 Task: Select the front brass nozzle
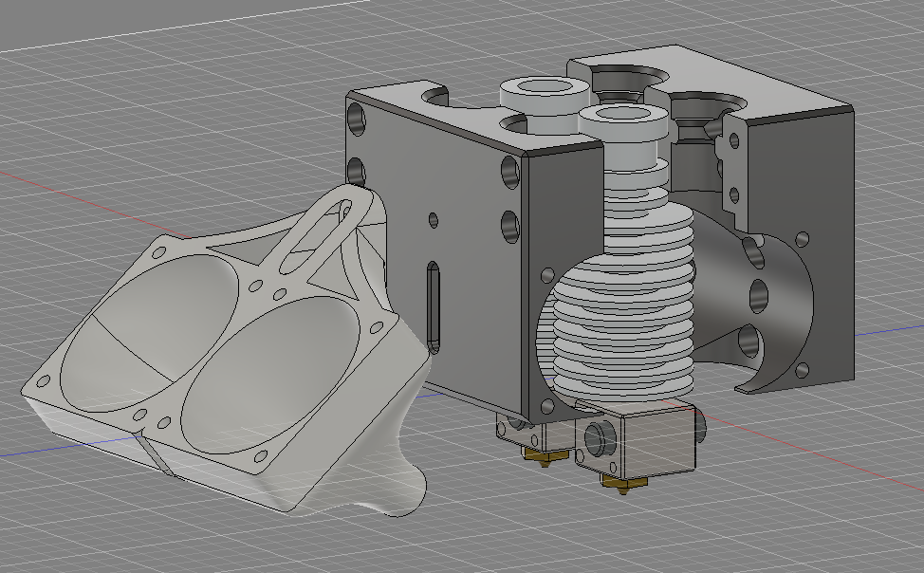click(624, 484)
